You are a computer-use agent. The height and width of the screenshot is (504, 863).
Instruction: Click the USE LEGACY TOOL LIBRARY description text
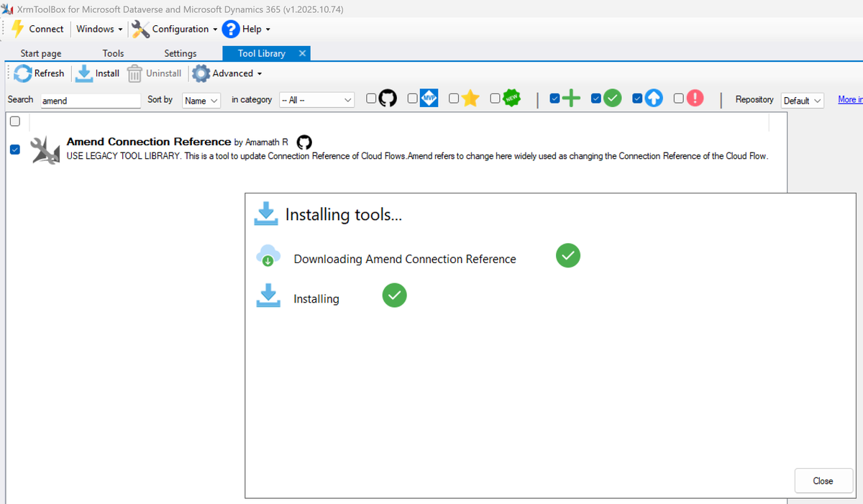pos(417,156)
